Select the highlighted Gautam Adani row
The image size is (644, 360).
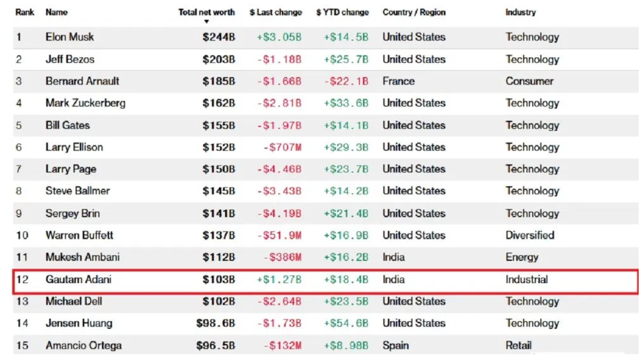coord(325,279)
